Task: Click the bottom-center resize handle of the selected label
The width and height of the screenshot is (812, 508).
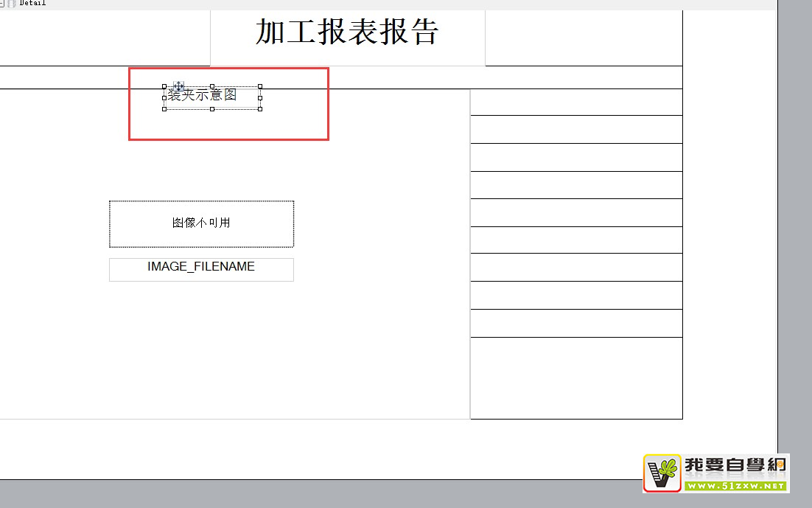Action: 212,109
